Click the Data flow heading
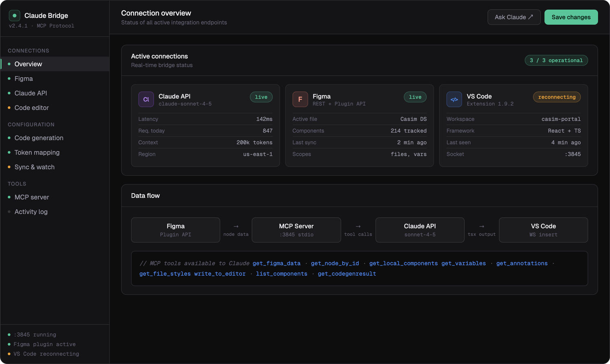 tap(145, 196)
